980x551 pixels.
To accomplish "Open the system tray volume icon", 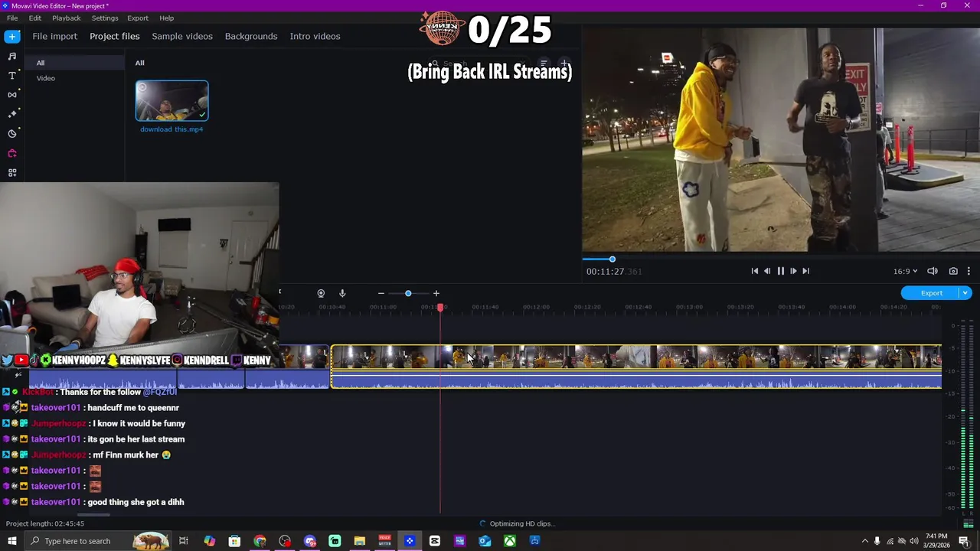I will click(914, 541).
